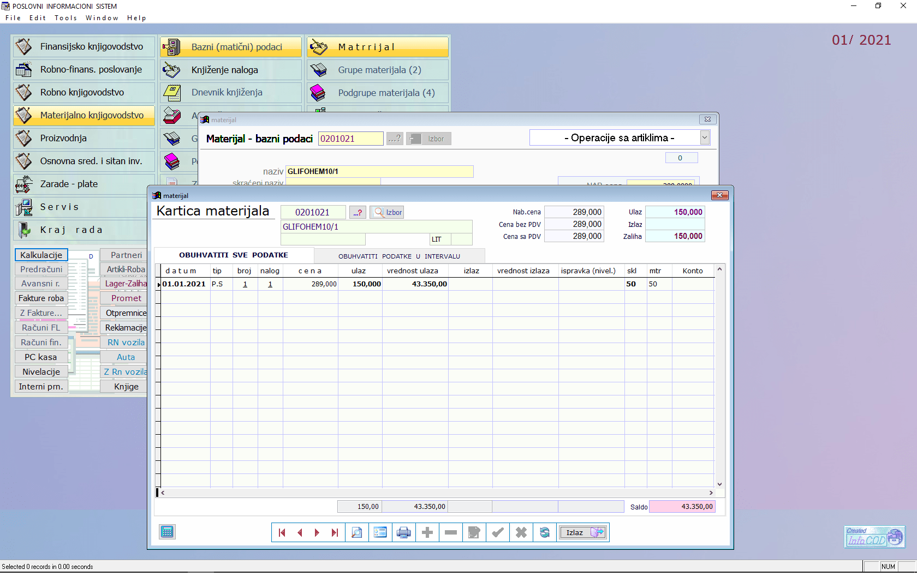Click the InfoCOD logo thumbnail

point(874,537)
